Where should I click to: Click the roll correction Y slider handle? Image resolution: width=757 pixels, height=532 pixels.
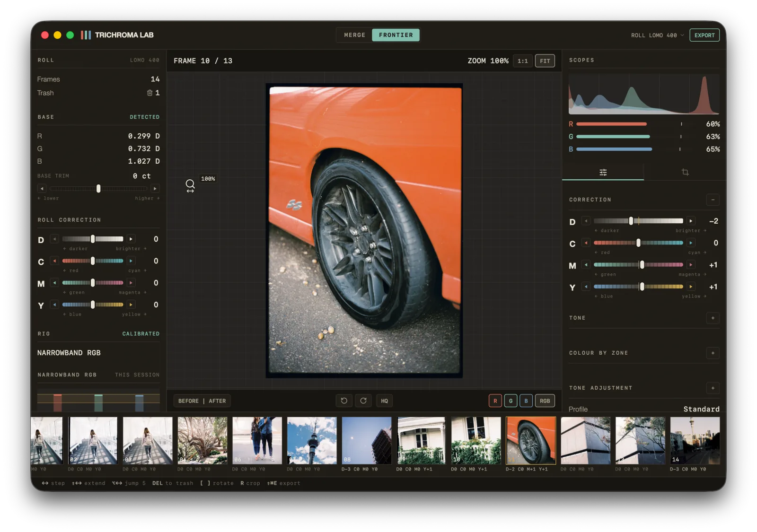[93, 305]
